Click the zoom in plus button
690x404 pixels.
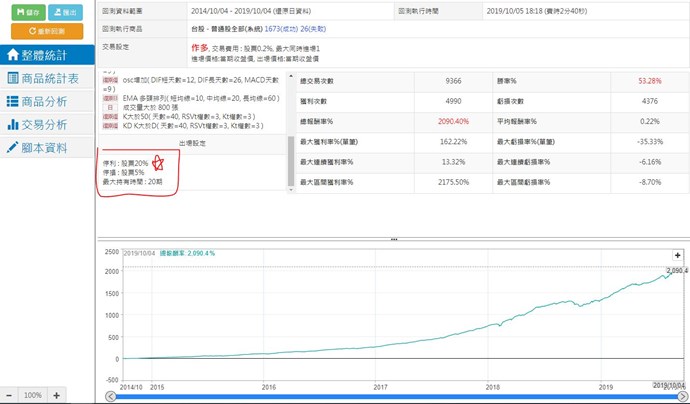pyautogui.click(x=57, y=395)
